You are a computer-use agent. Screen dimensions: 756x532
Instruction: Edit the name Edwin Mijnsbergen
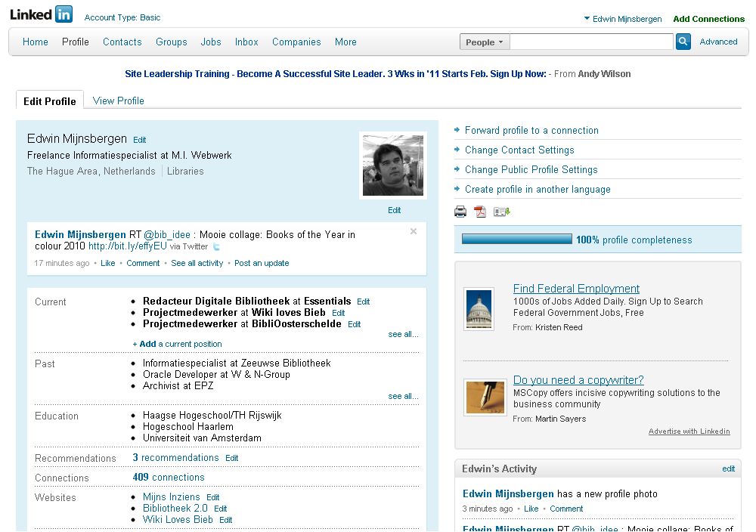[139, 140]
